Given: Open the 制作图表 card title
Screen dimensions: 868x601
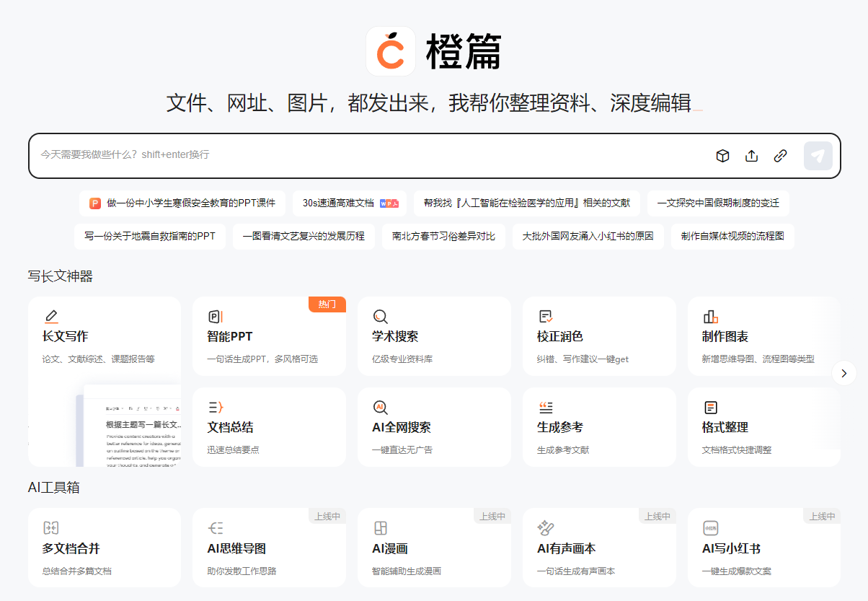Looking at the screenshot, I should click(725, 337).
